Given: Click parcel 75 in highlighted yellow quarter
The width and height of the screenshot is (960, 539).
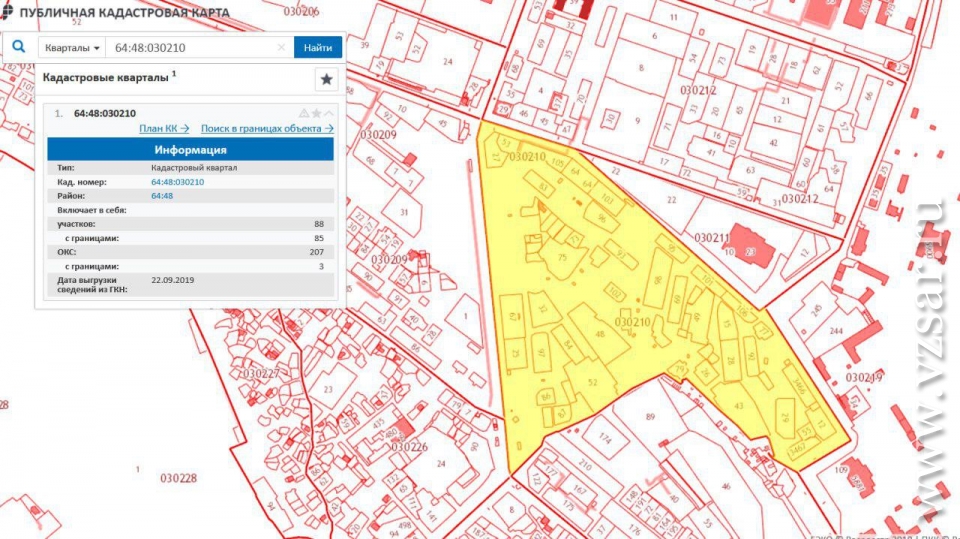Looking at the screenshot, I should tap(562, 258).
